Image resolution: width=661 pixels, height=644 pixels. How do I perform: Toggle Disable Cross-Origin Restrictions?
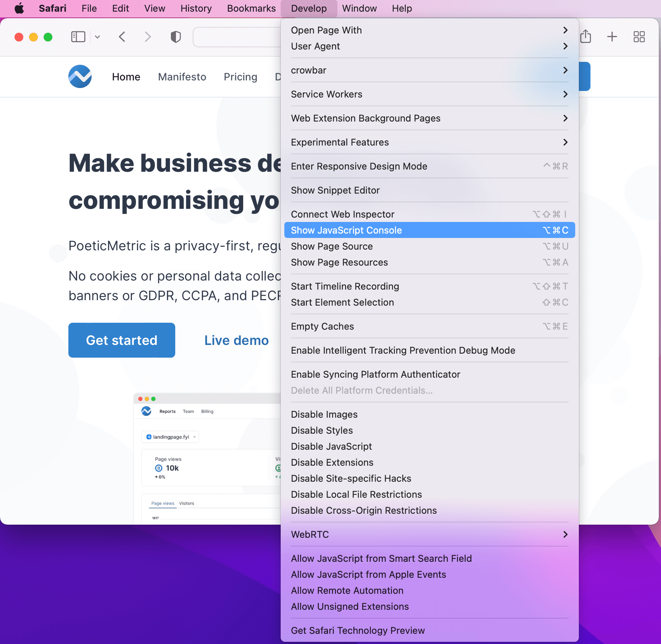429,510
